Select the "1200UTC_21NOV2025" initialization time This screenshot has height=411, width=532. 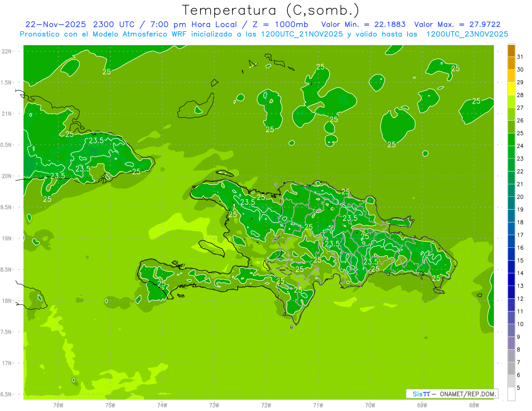tap(301, 34)
